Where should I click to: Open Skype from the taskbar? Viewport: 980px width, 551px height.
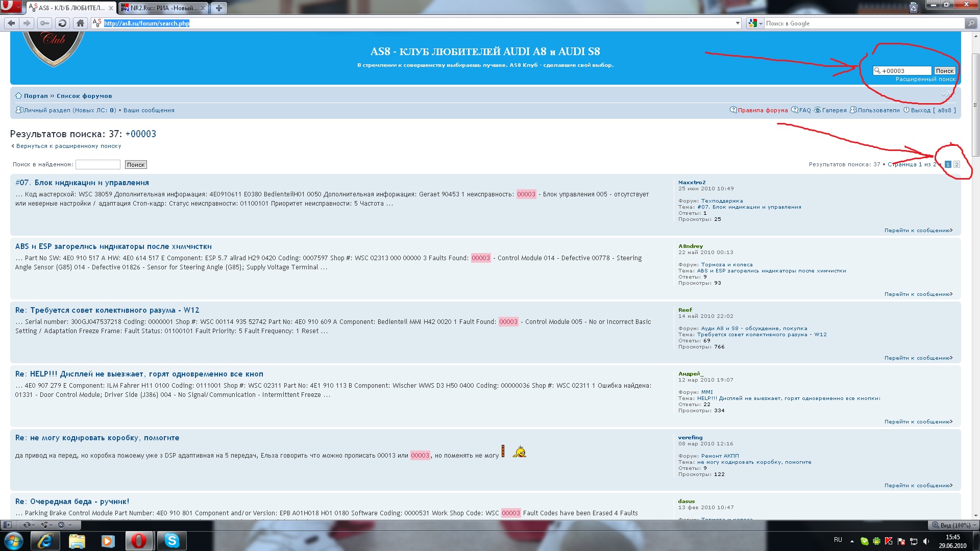[171, 540]
